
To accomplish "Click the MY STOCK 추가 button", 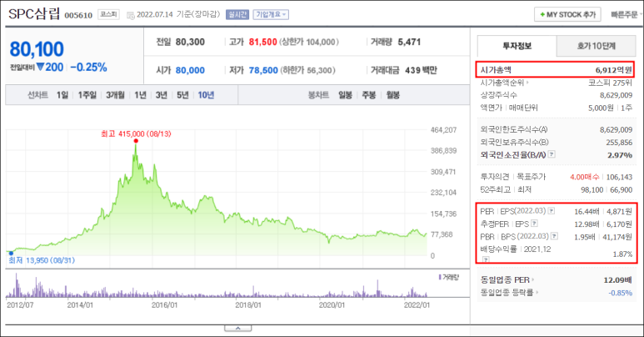I will coord(567,14).
